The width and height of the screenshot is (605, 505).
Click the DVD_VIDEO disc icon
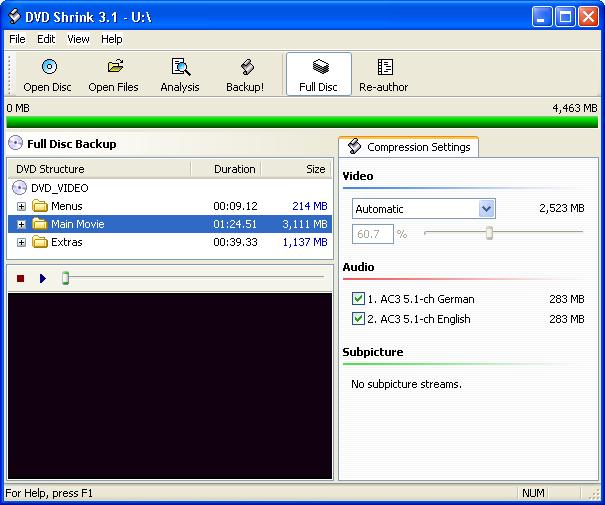click(x=19, y=188)
